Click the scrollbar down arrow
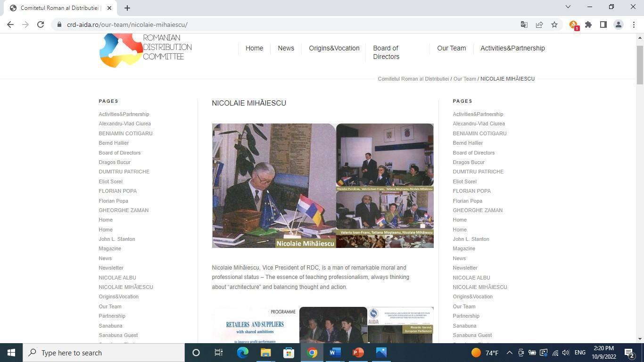Viewport: 644px width, 362px height. coord(640,339)
